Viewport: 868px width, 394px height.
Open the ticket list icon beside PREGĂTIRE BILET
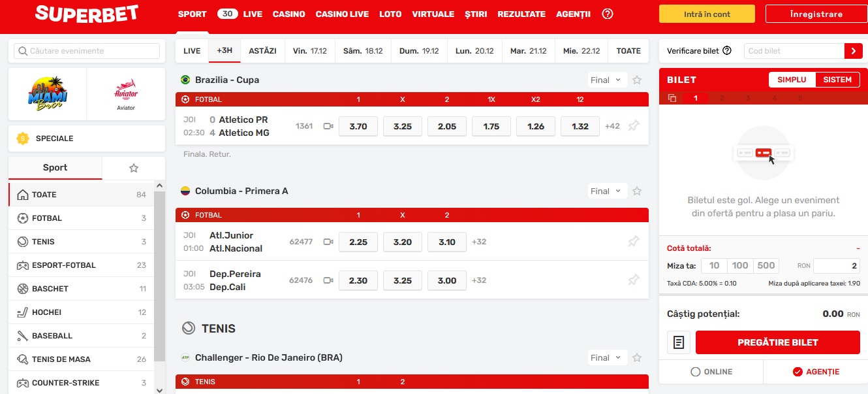tap(679, 342)
